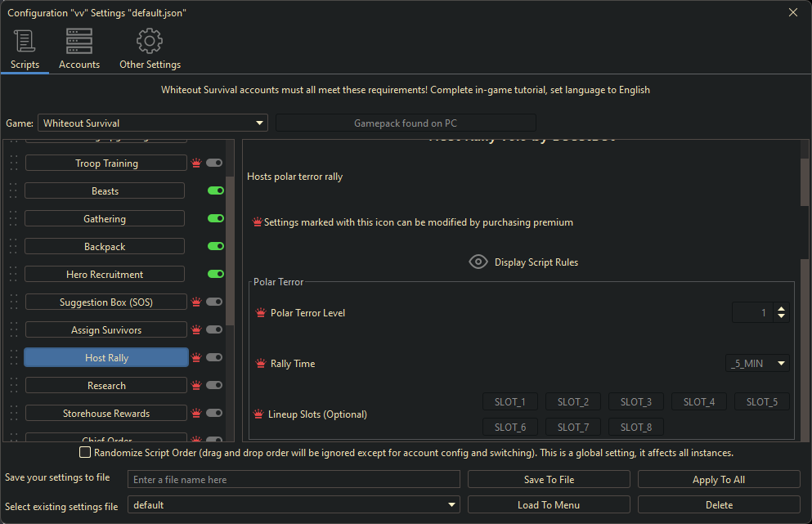Switch to the Accounts tab
Screen dimensions: 812x524
click(x=79, y=50)
